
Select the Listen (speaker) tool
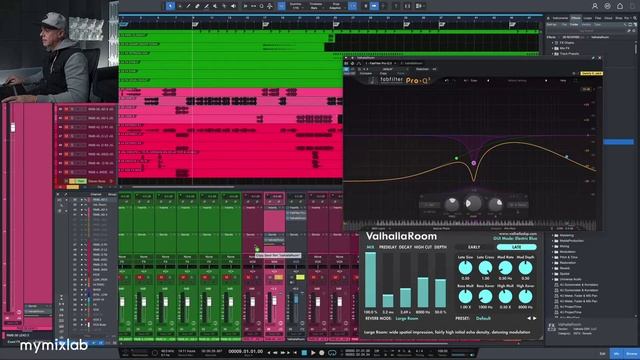click(x=233, y=6)
